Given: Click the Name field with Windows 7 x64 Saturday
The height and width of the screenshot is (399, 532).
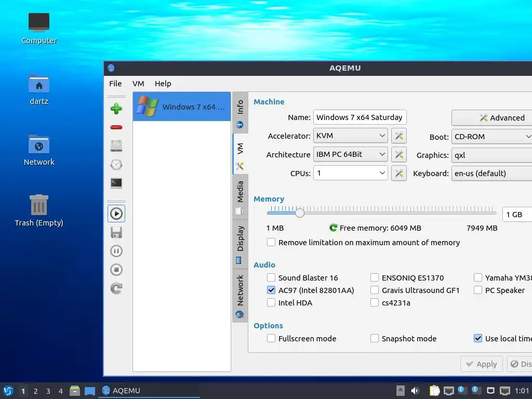Looking at the screenshot, I should tap(360, 117).
